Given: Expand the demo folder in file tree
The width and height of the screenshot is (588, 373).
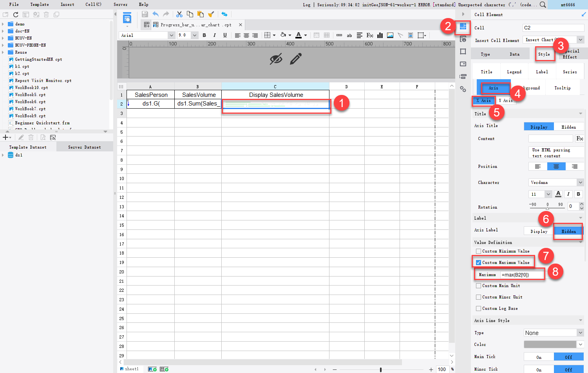Looking at the screenshot, I should pyautogui.click(x=3, y=24).
